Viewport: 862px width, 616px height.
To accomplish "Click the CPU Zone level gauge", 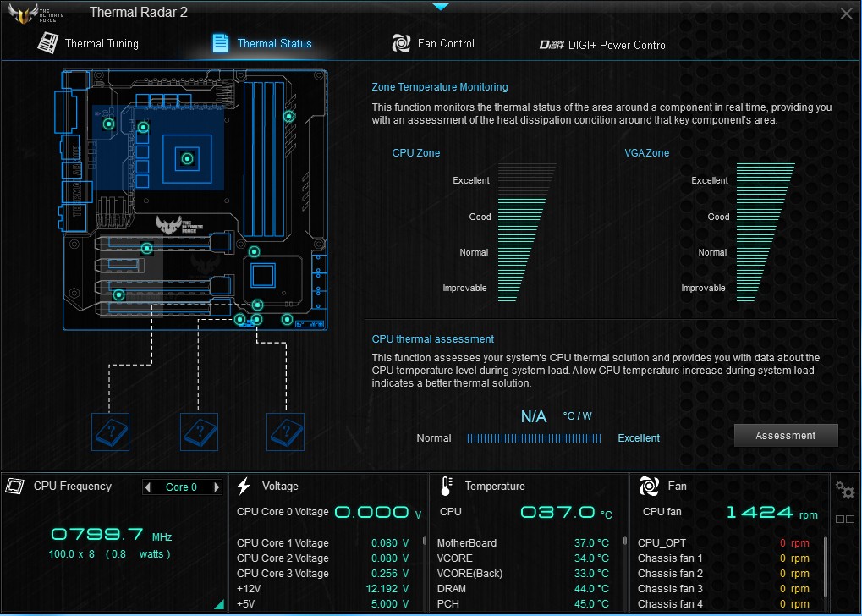I will [527, 232].
